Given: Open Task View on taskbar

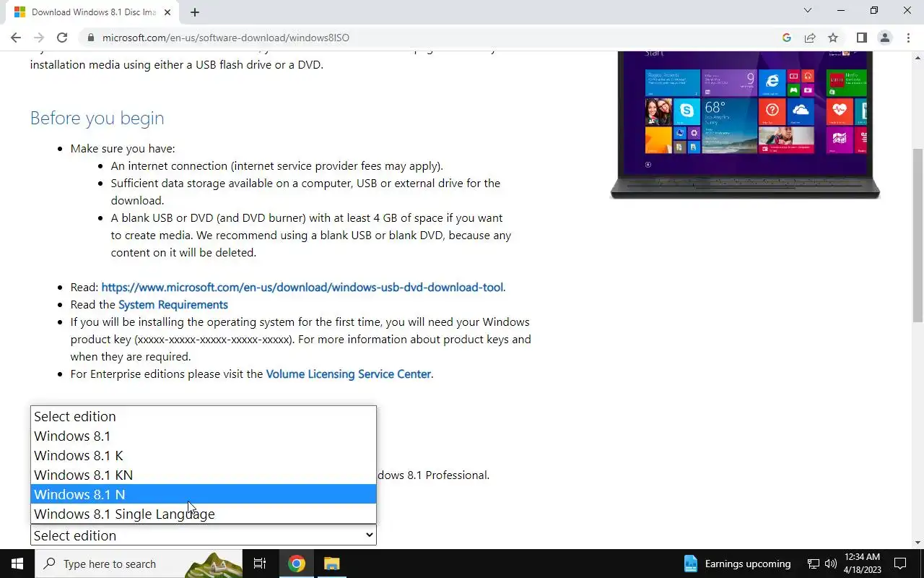Looking at the screenshot, I should click(x=260, y=564).
